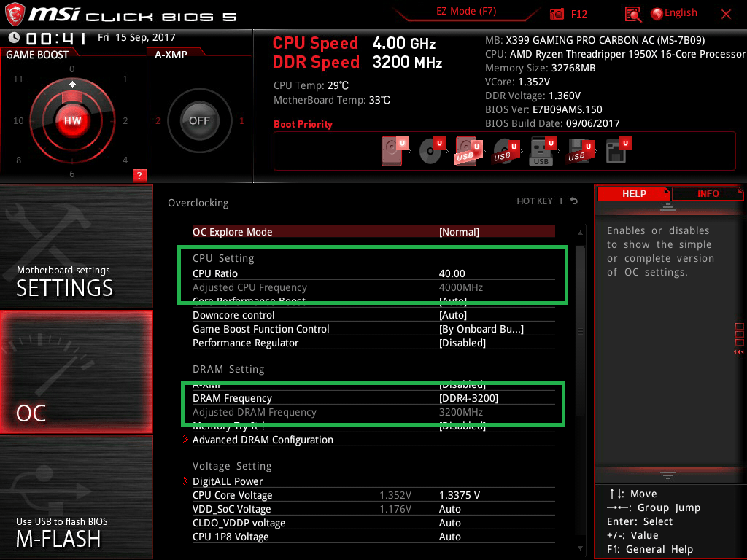Click the clock icon beside the time
Viewport: 747px width, 560px height.
point(15,37)
